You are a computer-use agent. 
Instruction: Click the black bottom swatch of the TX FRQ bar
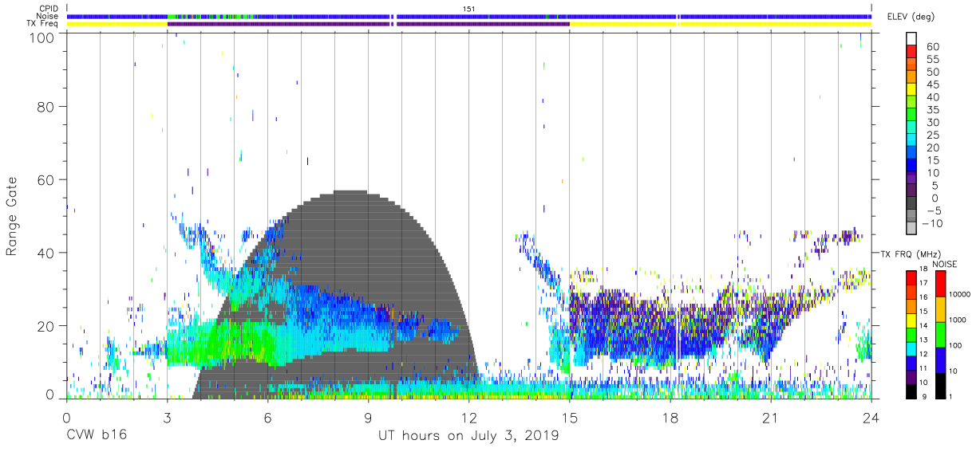coord(911,391)
